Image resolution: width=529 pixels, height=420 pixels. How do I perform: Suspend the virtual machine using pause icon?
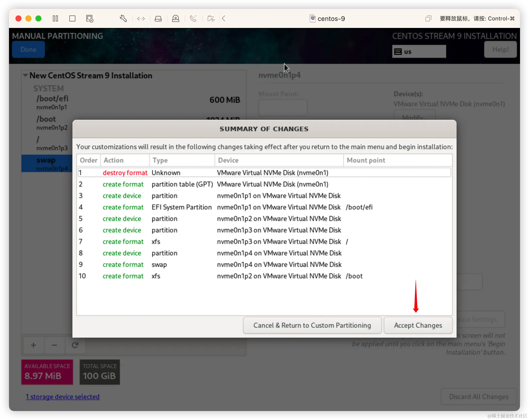click(x=55, y=18)
